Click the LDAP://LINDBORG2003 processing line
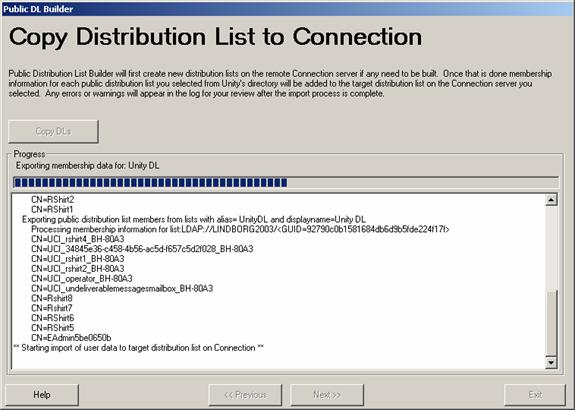575x410 pixels. coord(240,229)
